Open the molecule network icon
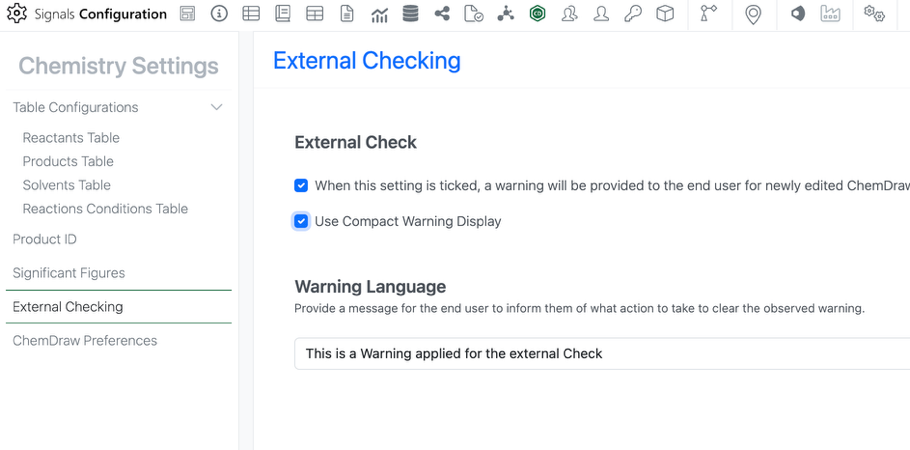Image resolution: width=910 pixels, height=450 pixels. [505, 14]
